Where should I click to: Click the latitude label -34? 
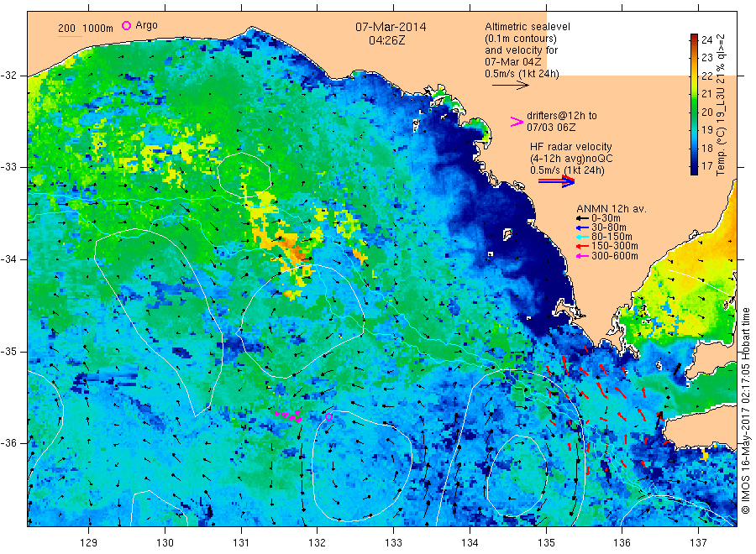[x=8, y=259]
